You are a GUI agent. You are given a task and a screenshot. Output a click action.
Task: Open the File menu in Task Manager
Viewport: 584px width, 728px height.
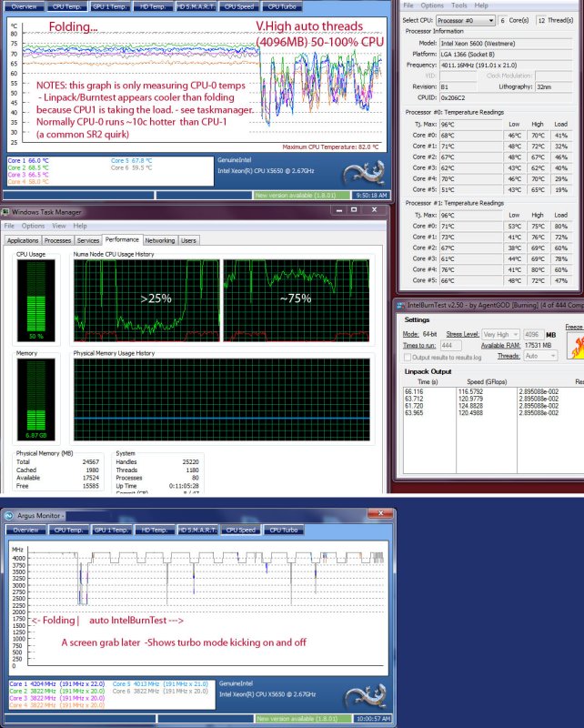9,226
